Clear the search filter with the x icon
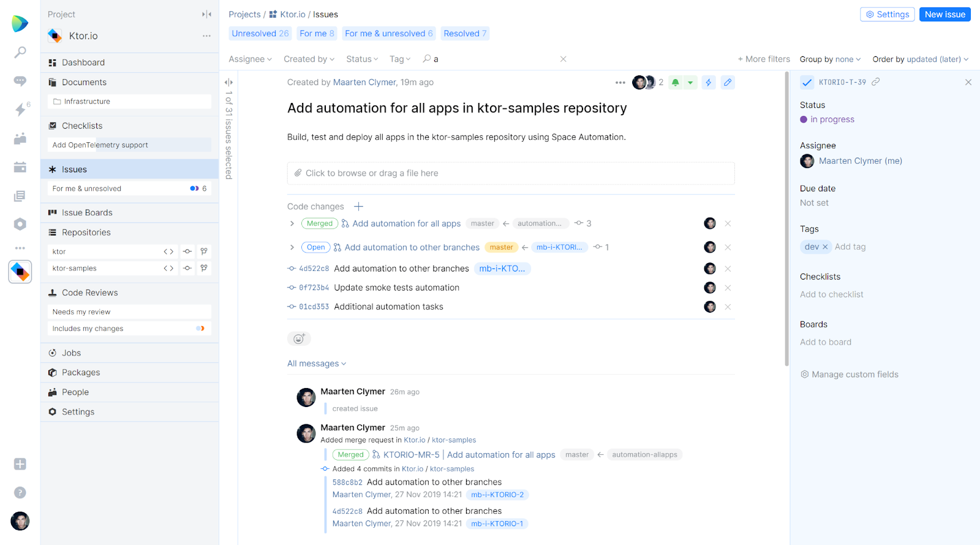 click(563, 59)
